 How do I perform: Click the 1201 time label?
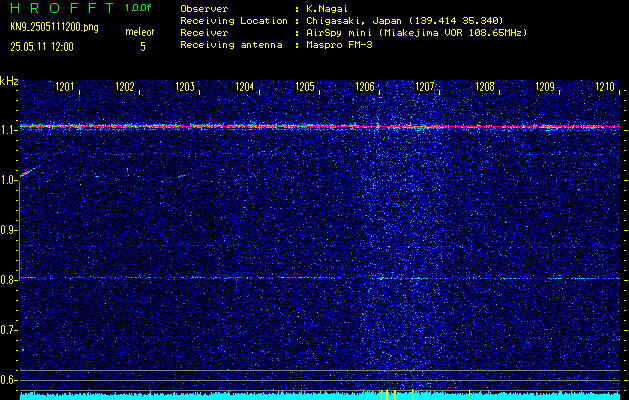coord(64,87)
